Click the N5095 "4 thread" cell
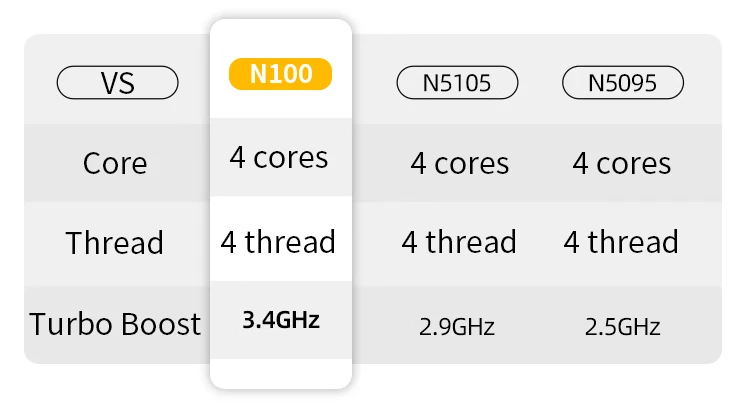Viewport: 752px width, 419px height. click(x=621, y=242)
